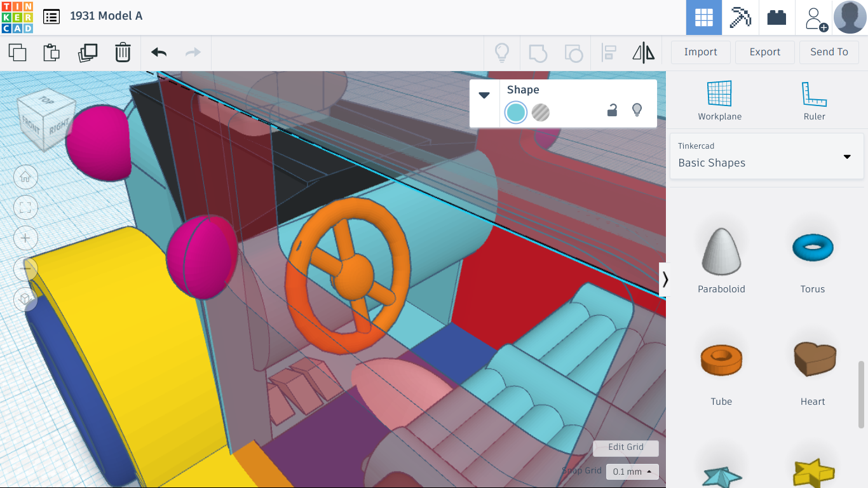Switch to the Bricks view

pos(776,17)
